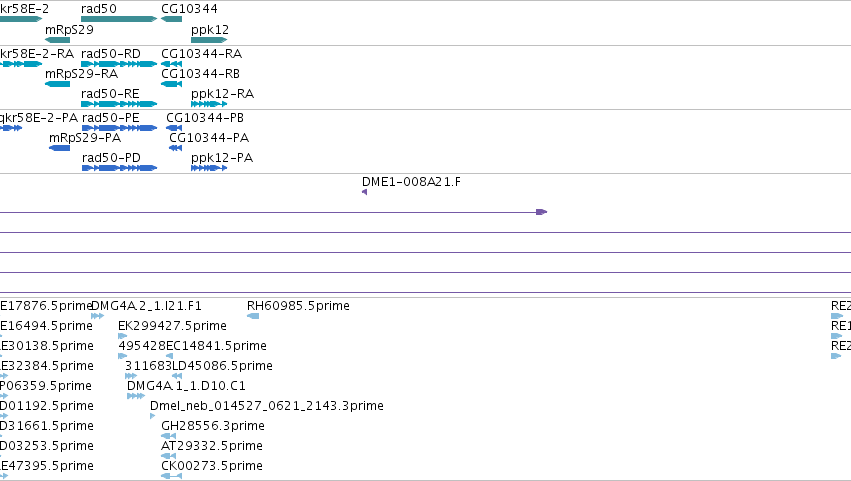Select the rad50-PE protein glyph
The width and height of the screenshot is (851, 481).
coord(119,128)
